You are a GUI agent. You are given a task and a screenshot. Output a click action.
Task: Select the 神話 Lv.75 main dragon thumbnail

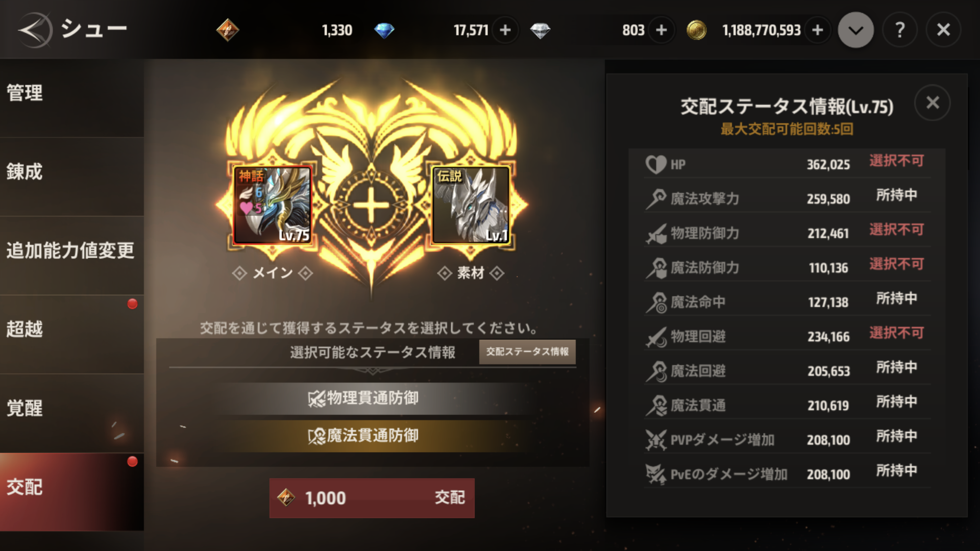tap(272, 205)
